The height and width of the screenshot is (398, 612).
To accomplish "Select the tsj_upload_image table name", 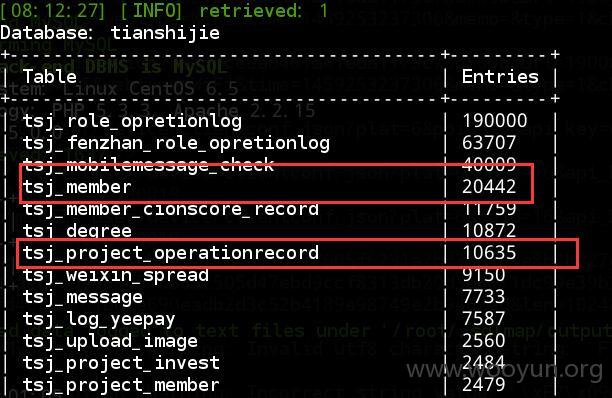I will 110,341.
